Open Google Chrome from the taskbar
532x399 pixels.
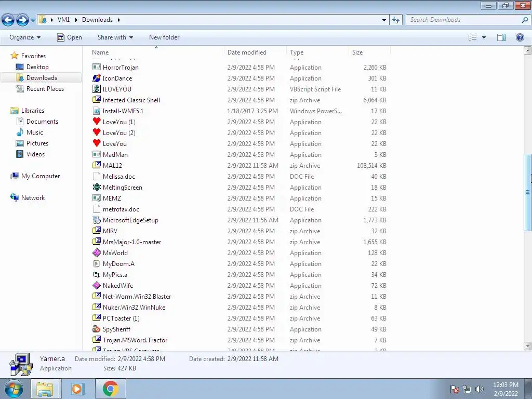(110, 389)
